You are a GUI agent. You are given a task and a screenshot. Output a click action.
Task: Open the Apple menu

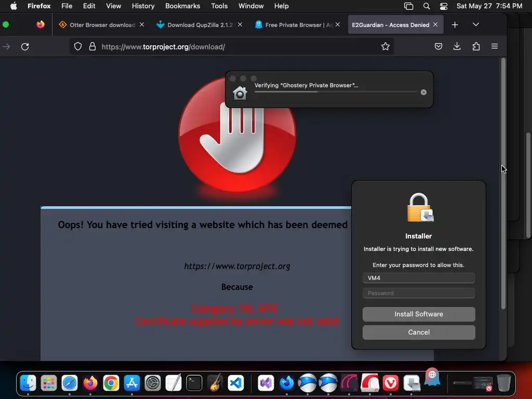(x=14, y=6)
